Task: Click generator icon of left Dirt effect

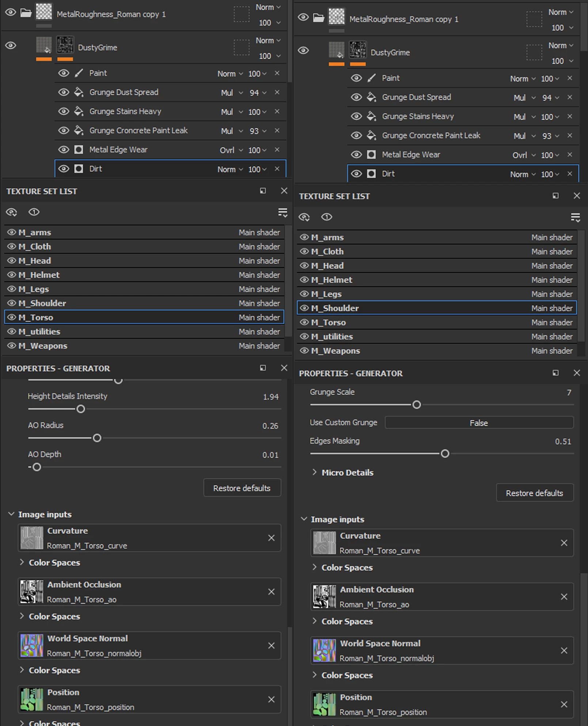Action: (79, 169)
